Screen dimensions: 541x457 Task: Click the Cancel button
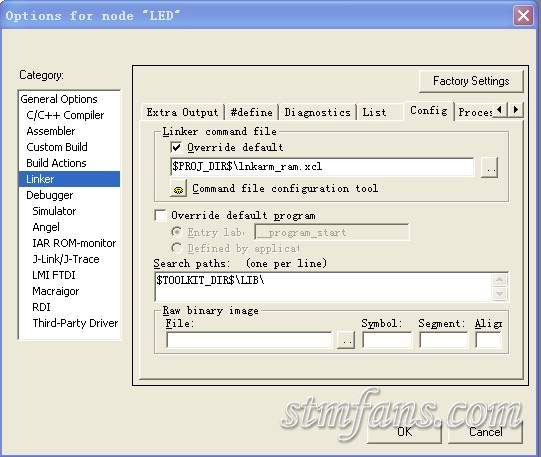485,431
